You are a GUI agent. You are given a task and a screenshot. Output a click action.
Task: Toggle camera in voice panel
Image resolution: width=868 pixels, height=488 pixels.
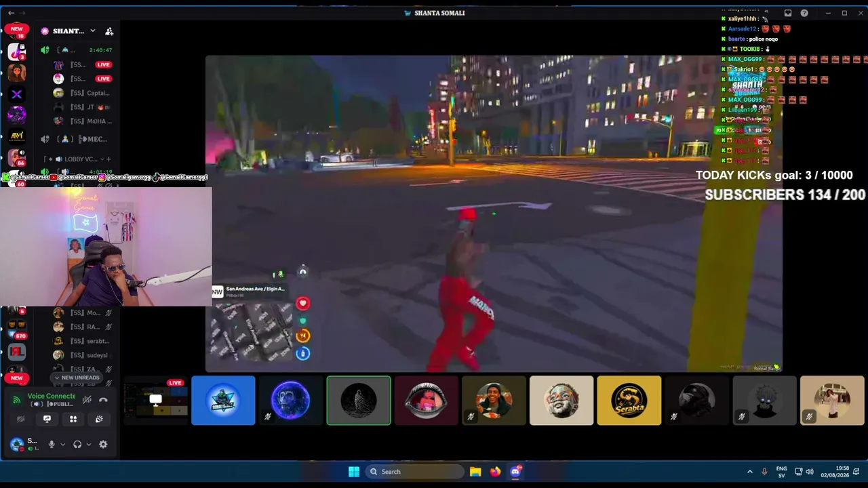pyautogui.click(x=21, y=420)
